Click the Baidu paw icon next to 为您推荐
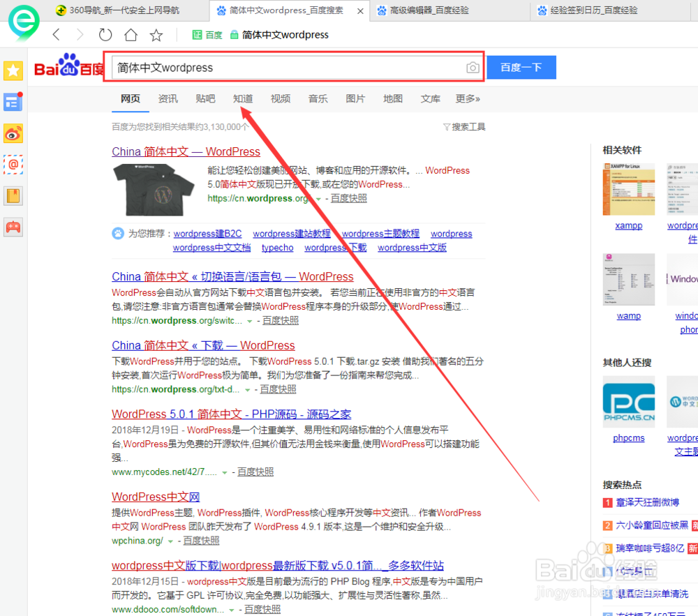The height and width of the screenshot is (616, 698). tap(118, 233)
